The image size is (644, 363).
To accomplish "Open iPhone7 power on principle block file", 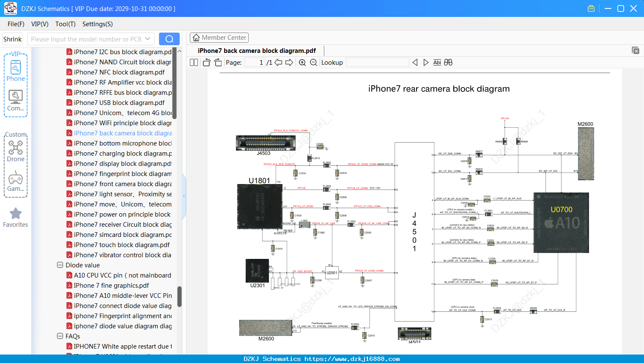I will [123, 214].
